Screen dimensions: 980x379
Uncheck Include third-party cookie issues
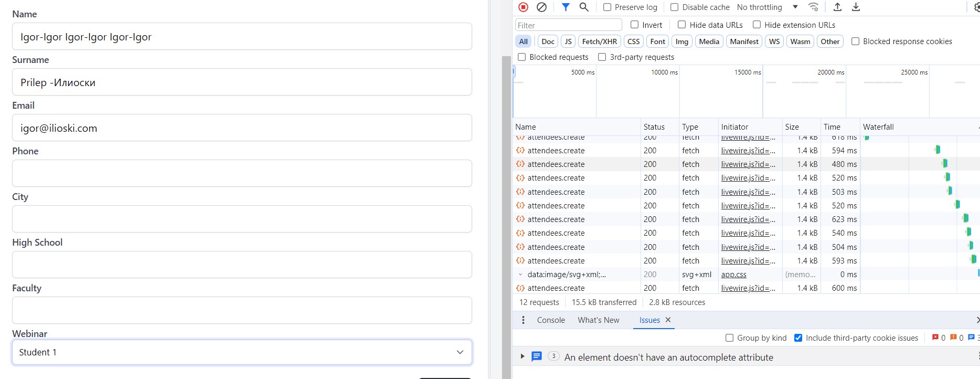click(798, 338)
